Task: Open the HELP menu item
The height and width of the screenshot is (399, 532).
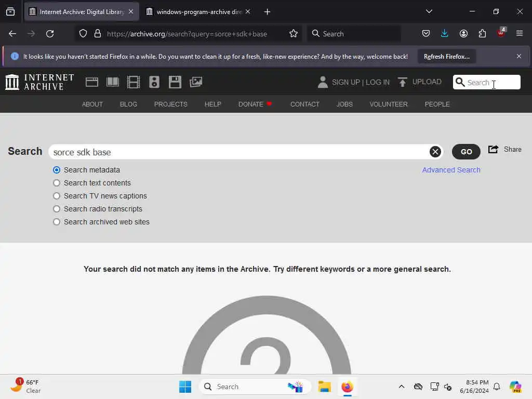Action: (212, 104)
